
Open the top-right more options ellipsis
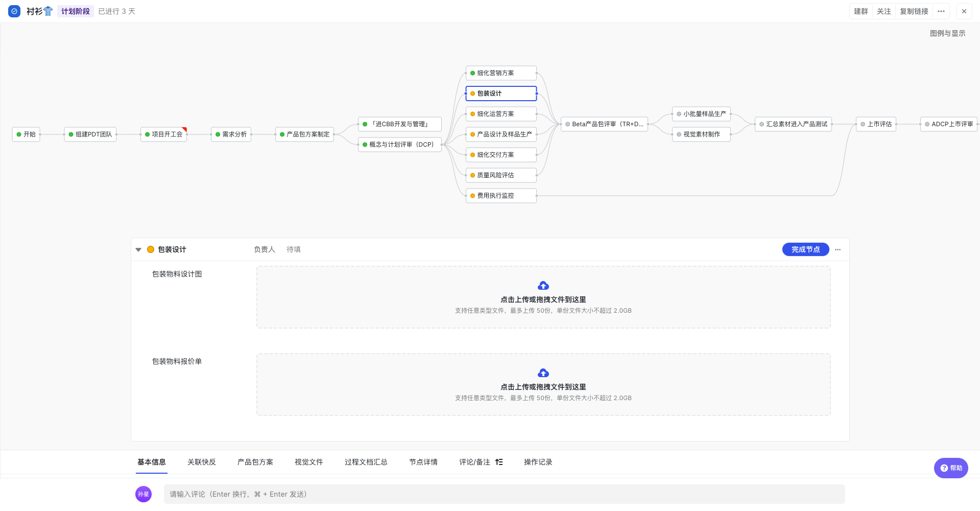coord(941,11)
